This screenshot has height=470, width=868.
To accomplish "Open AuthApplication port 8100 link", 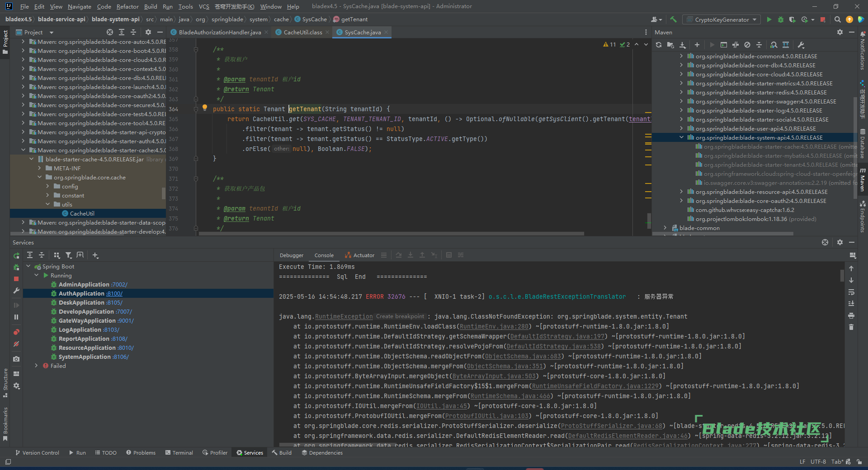I will click(x=114, y=293).
